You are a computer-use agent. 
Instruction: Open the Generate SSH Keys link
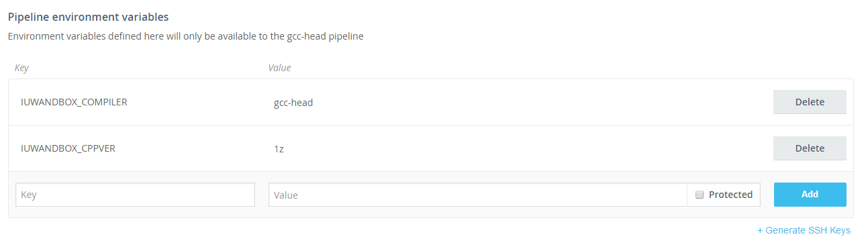click(x=804, y=230)
